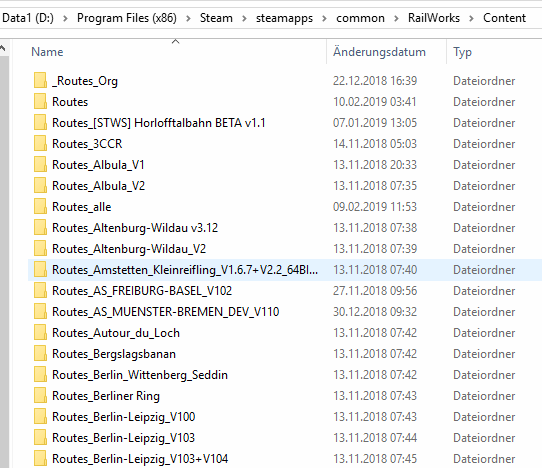Click folder icon of Routes_AS_FREIBURG-BASEL_V102
Image resolution: width=542 pixels, height=468 pixels.
tap(40, 291)
